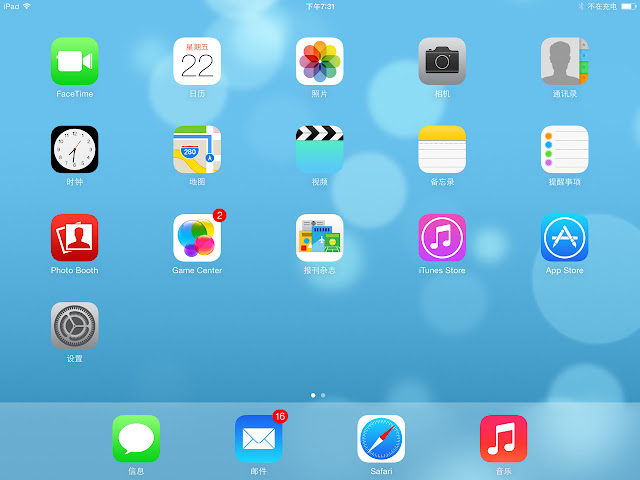Tap the second home screen page dot
The width and height of the screenshot is (640, 480).
(323, 395)
